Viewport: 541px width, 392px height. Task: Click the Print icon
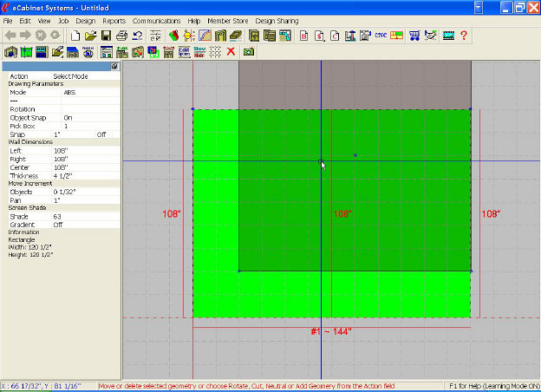[121, 36]
